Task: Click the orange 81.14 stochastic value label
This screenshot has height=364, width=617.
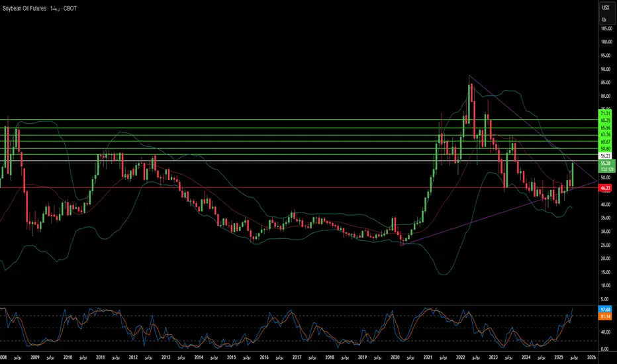Action: (605, 316)
